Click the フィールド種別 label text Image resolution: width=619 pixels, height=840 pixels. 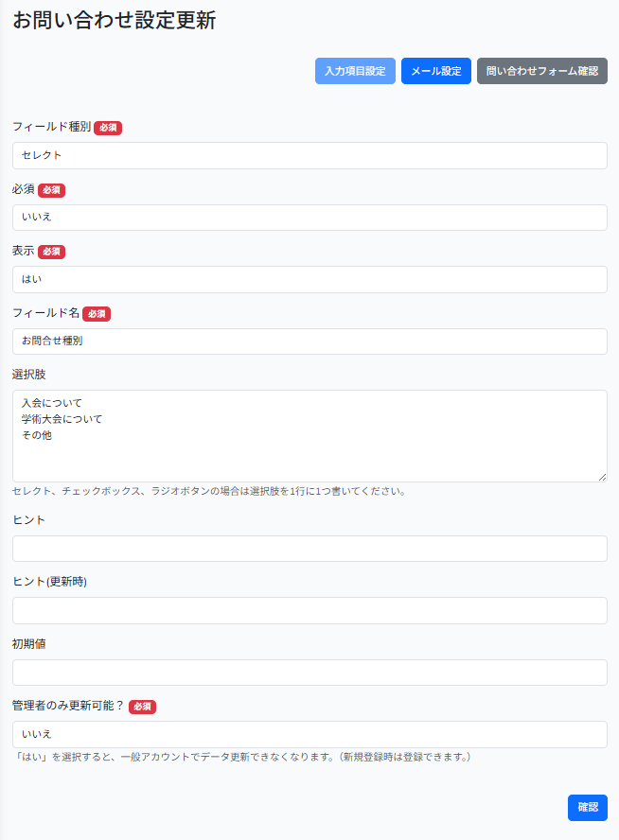51,127
